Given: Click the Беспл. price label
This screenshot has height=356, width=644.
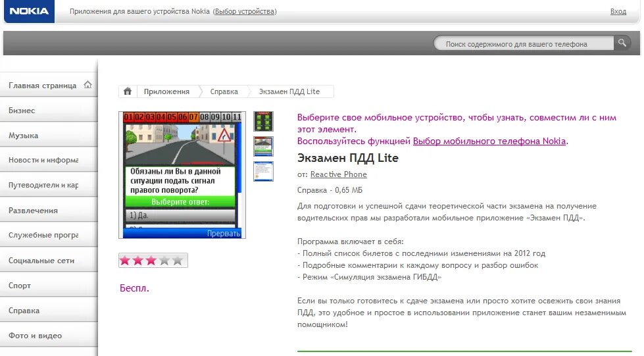Looking at the screenshot, I should click(134, 288).
